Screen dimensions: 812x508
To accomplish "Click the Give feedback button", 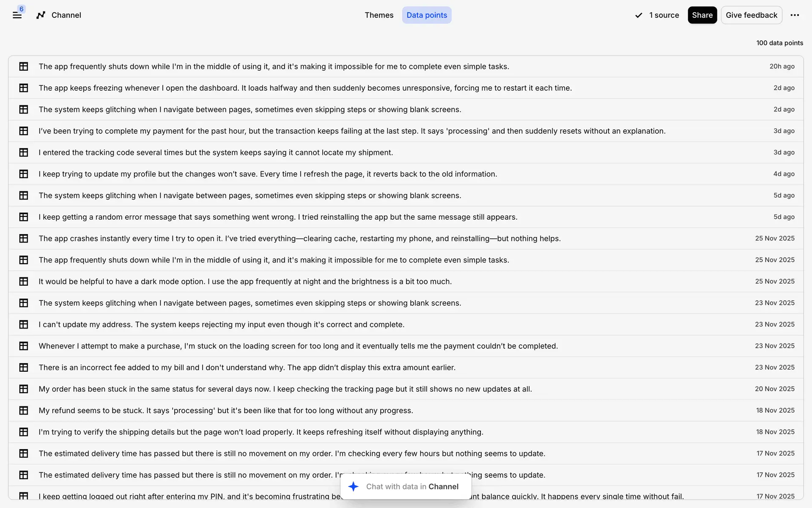I will coord(751,15).
